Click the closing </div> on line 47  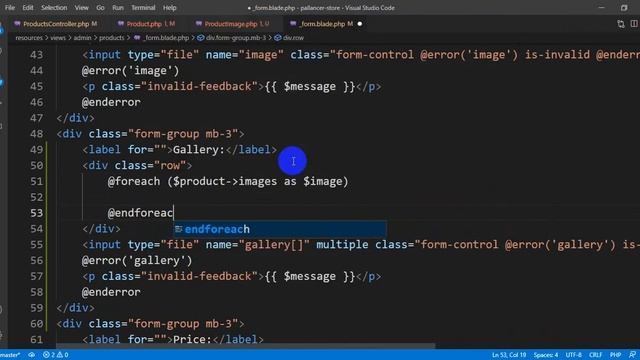76,118
